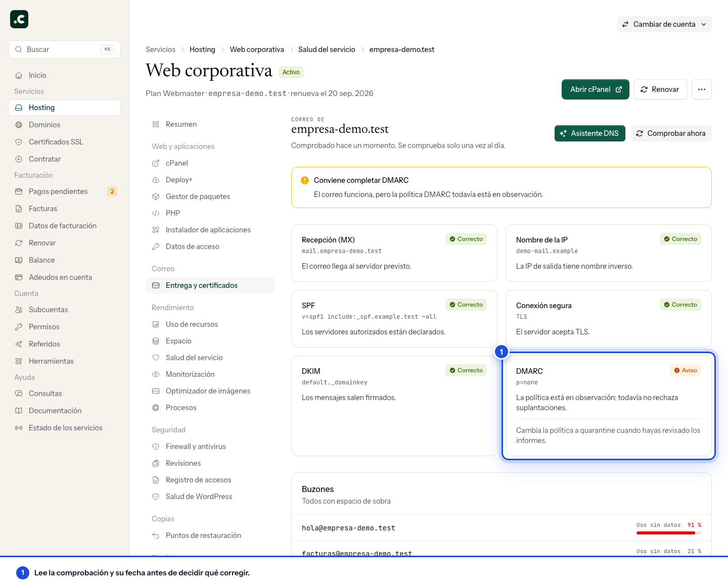Click the Renovar button in the header
This screenshot has width=728, height=588.
point(660,89)
